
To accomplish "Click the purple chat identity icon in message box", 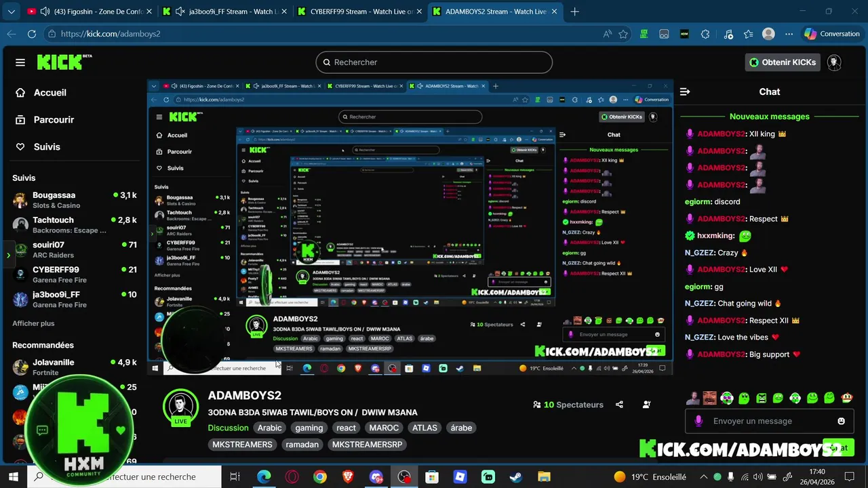I will [x=698, y=421].
